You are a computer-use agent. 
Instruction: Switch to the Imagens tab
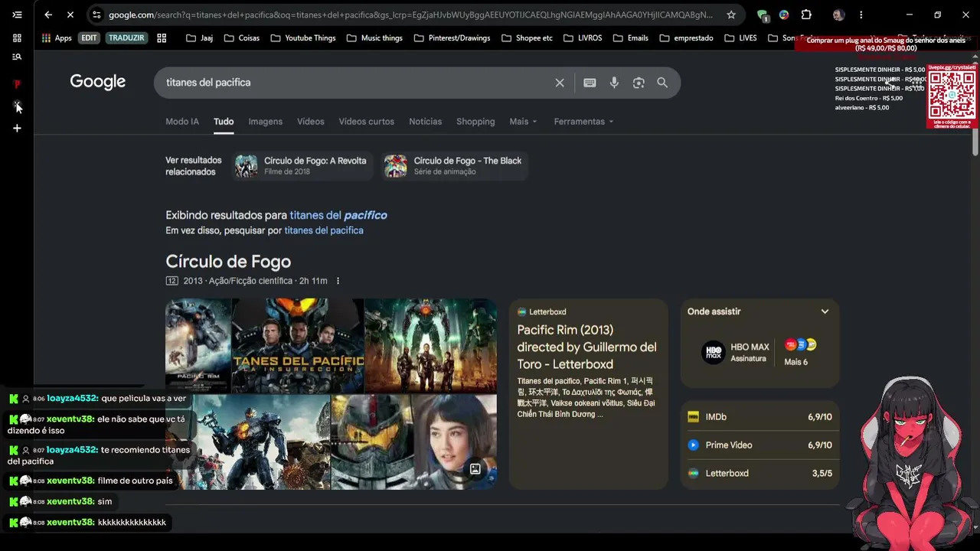tap(266, 122)
